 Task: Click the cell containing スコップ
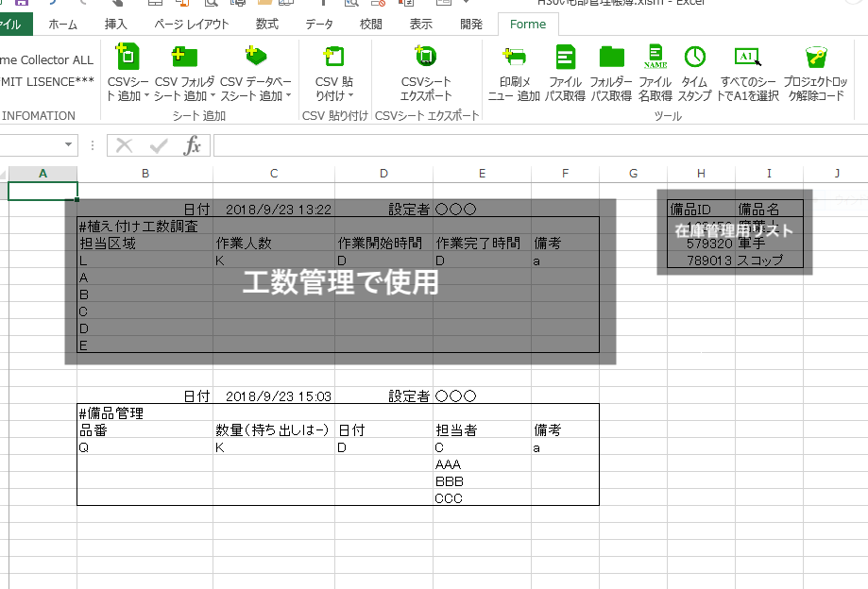pos(769,260)
